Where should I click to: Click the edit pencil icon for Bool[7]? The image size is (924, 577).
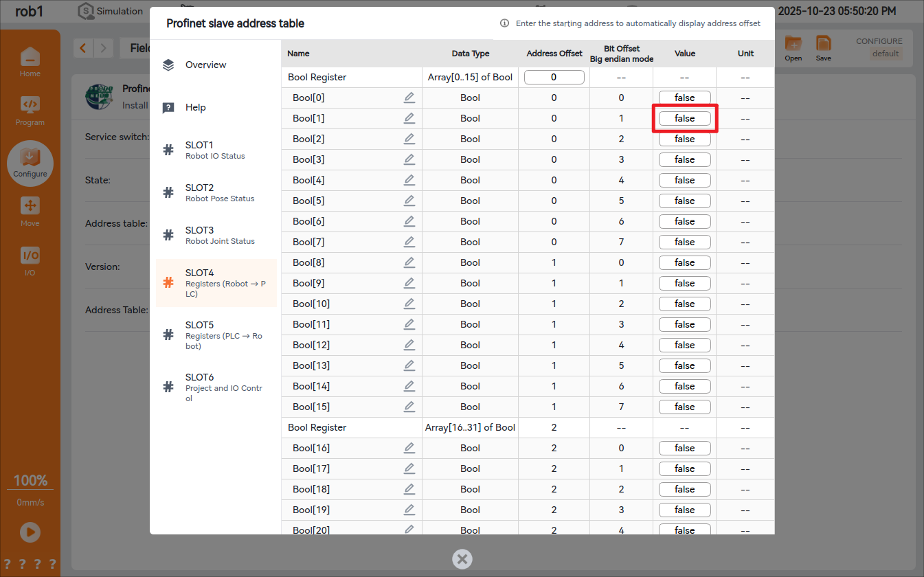pyautogui.click(x=409, y=242)
